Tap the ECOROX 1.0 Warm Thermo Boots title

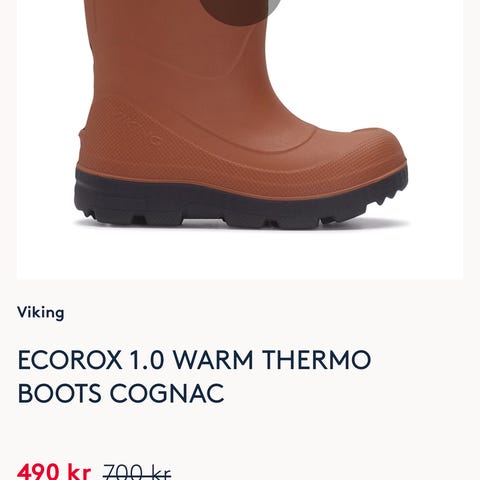coord(194,376)
